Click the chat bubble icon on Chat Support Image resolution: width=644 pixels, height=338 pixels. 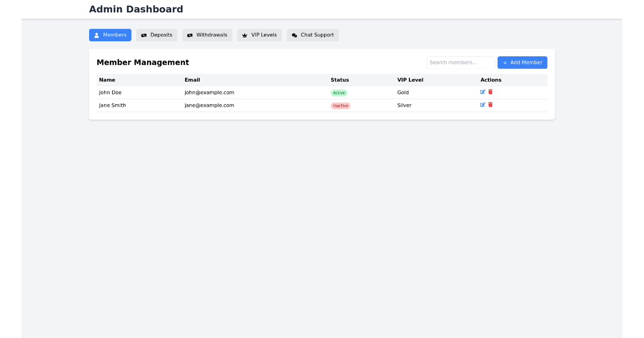[294, 35]
